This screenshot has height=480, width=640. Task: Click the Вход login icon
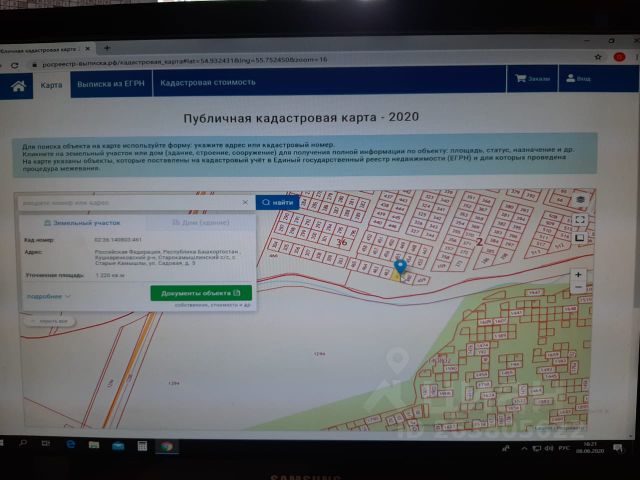[x=576, y=78]
